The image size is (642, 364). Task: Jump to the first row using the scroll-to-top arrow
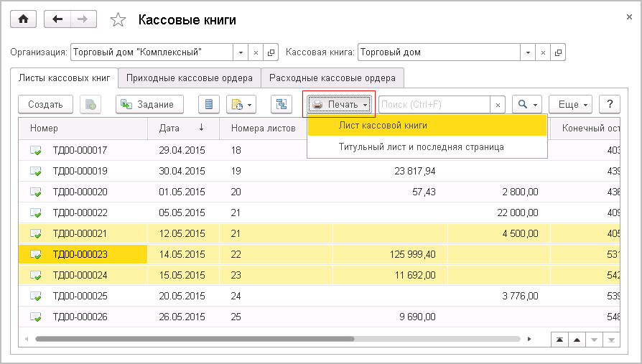(x=558, y=339)
